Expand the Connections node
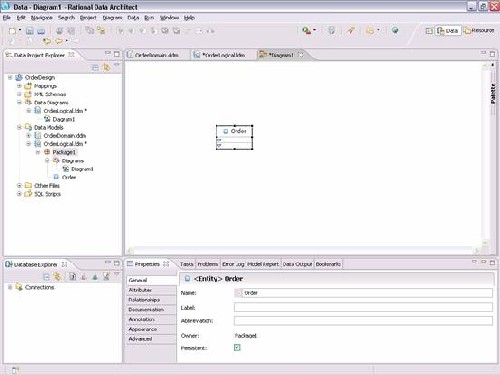Viewport: 500px width, 375px height. (x=10, y=287)
